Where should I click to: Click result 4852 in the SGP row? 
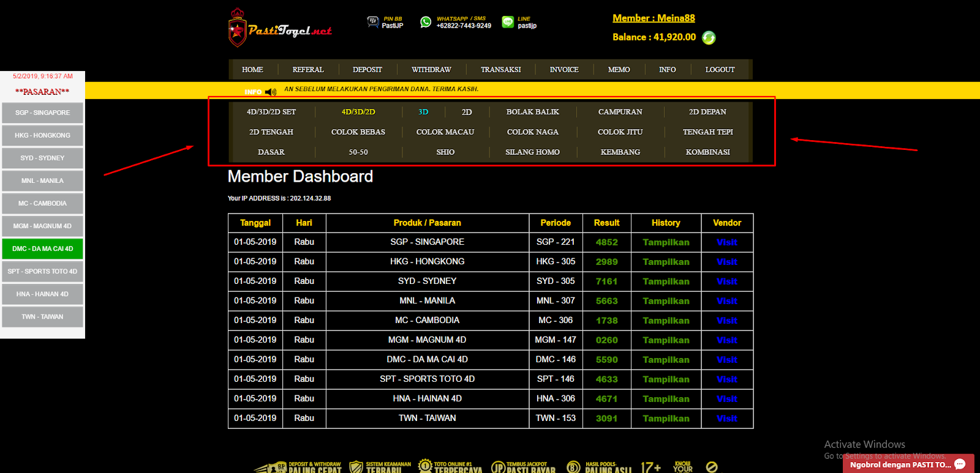click(x=606, y=242)
